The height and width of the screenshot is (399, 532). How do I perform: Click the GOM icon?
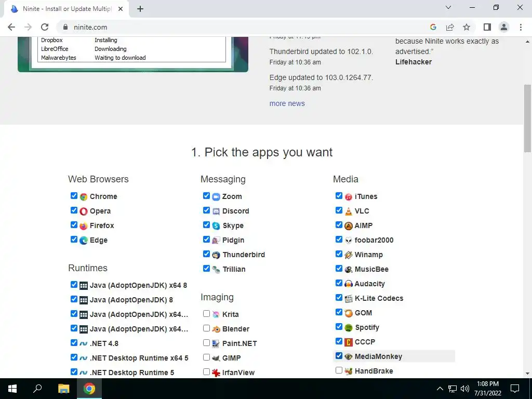[349, 313]
